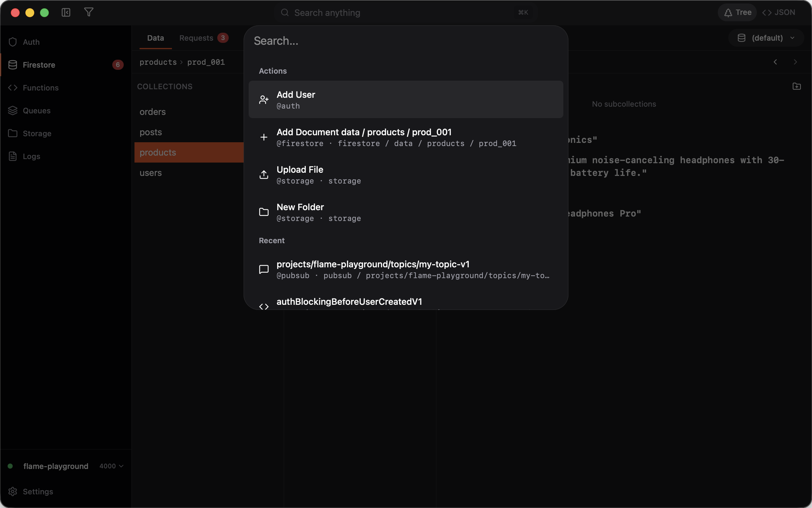Select Firestore in the sidebar
Screen dimensions: 812x508
[x=66, y=65]
